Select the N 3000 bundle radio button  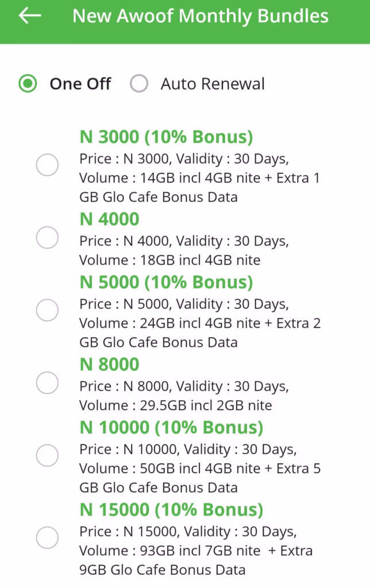click(x=47, y=165)
